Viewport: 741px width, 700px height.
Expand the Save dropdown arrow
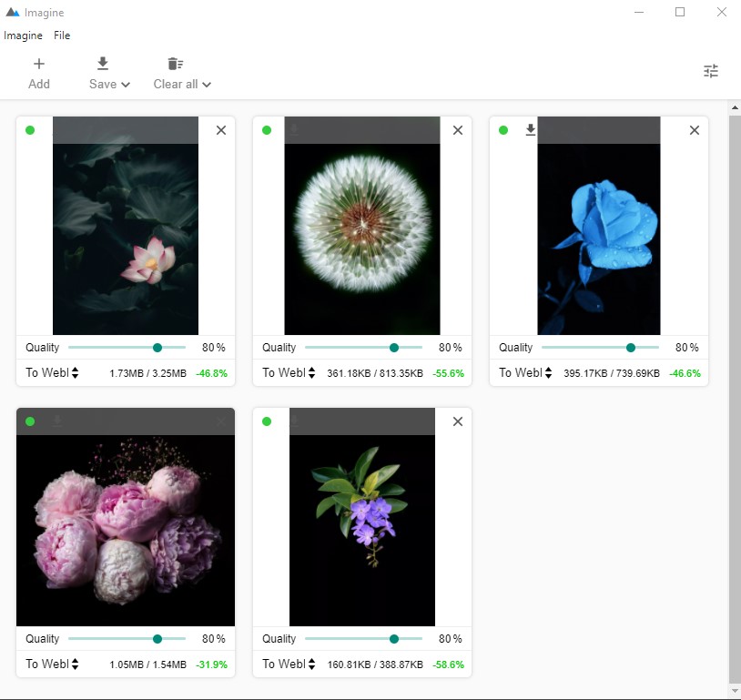[x=126, y=85]
